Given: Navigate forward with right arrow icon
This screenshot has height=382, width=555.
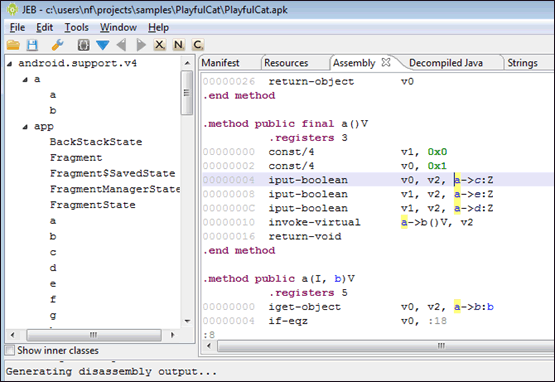Looking at the screenshot, I should tap(141, 45).
